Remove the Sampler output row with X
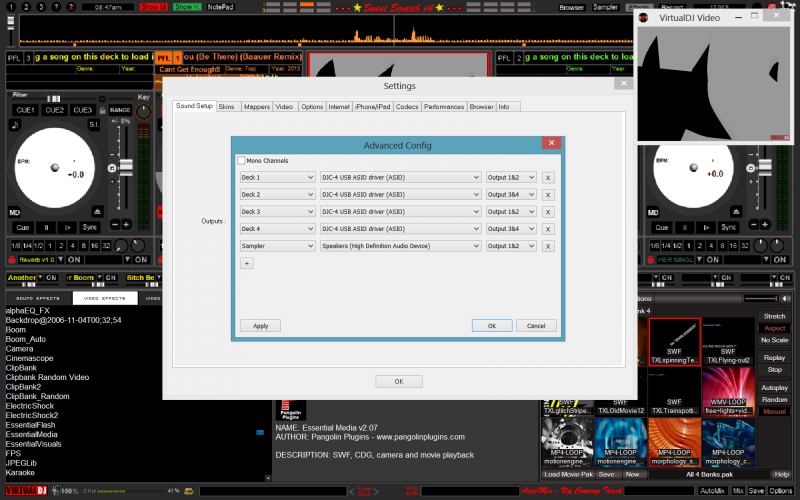 coord(548,246)
